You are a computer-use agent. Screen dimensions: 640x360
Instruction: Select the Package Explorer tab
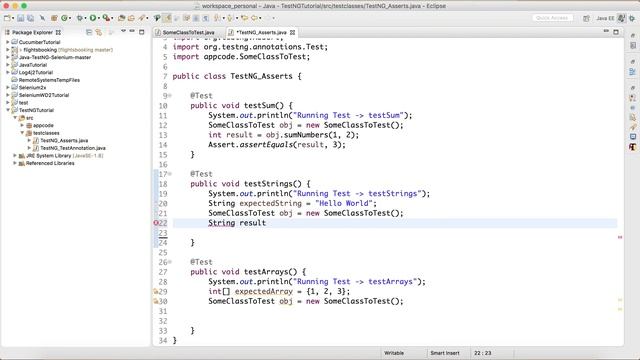32,32
